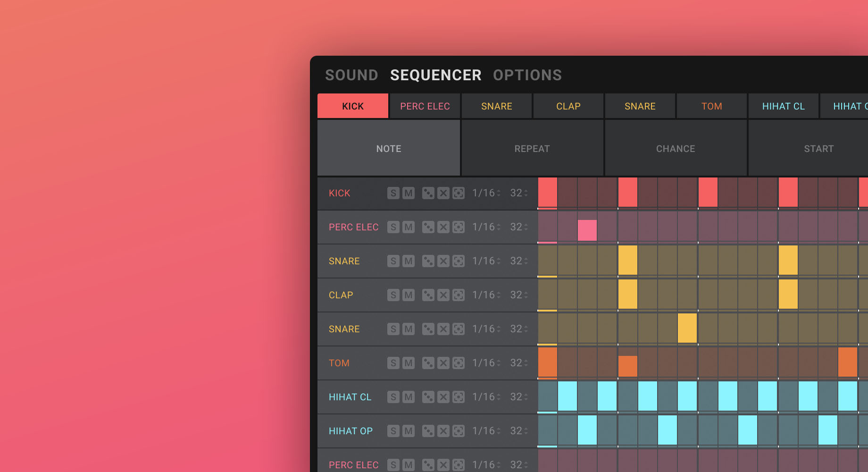Select the CLAP pad button

click(x=568, y=106)
